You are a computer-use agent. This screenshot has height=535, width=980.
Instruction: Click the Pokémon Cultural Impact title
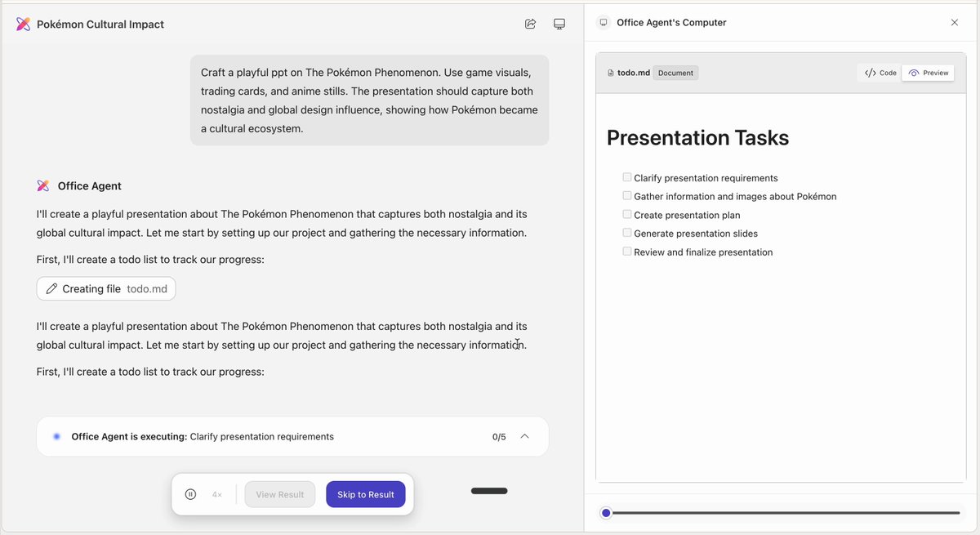tap(100, 25)
